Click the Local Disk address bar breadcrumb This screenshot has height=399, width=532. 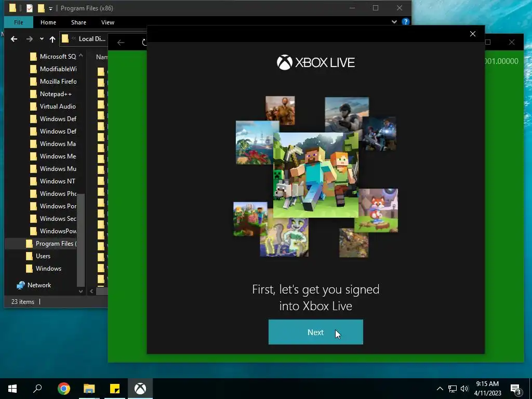point(92,39)
